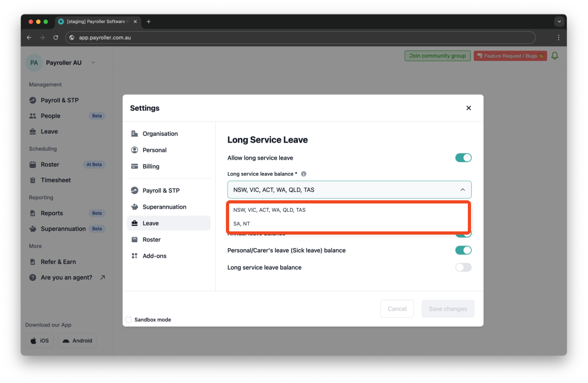Collapse the long service leave balance dropdown
Viewport: 588px width, 383px height.
tap(463, 190)
